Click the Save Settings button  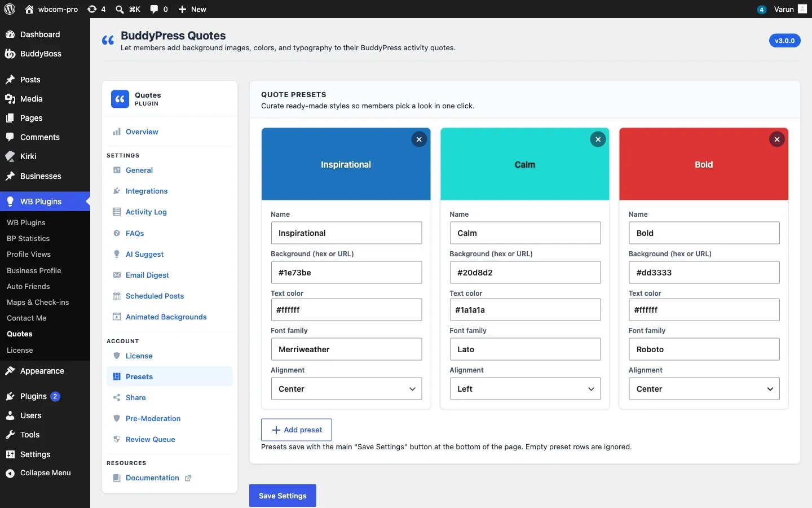click(x=283, y=496)
